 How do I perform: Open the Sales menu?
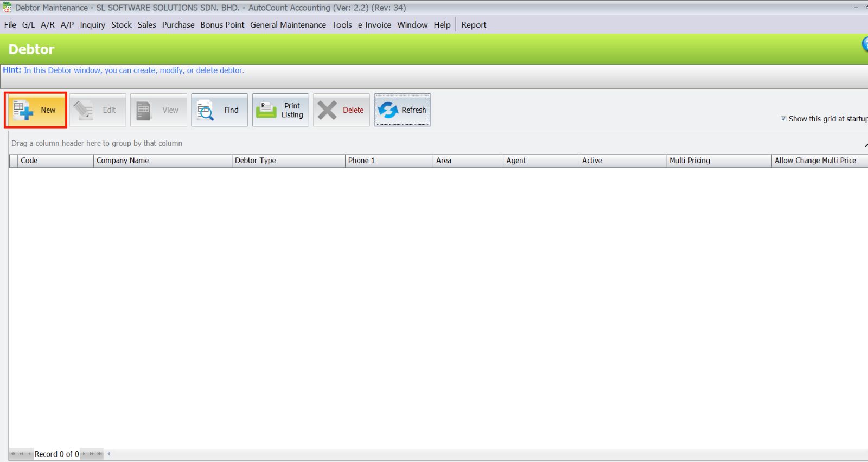click(147, 25)
